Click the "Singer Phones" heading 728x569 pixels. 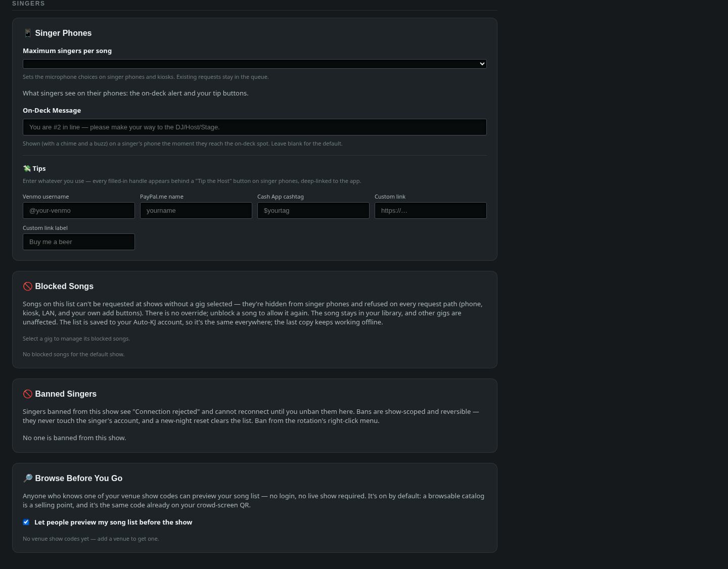click(63, 33)
